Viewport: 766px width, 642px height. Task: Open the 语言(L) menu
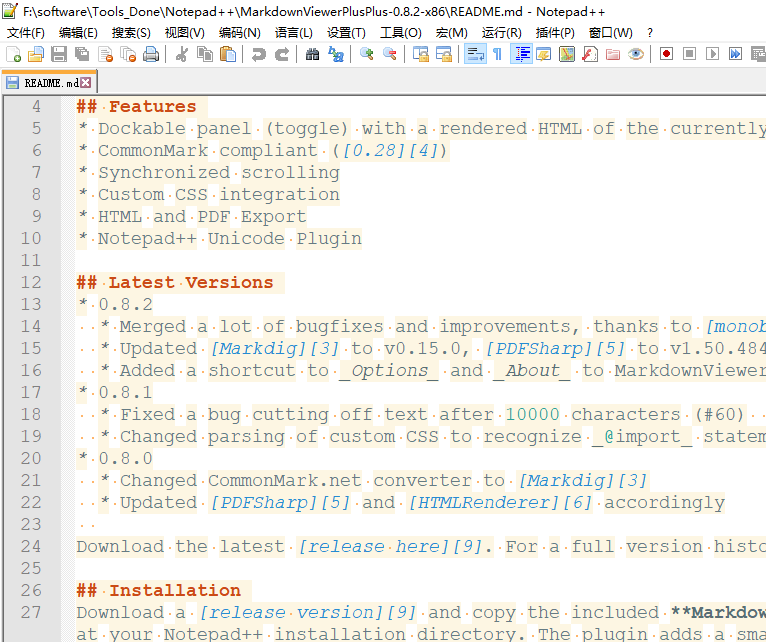[294, 33]
